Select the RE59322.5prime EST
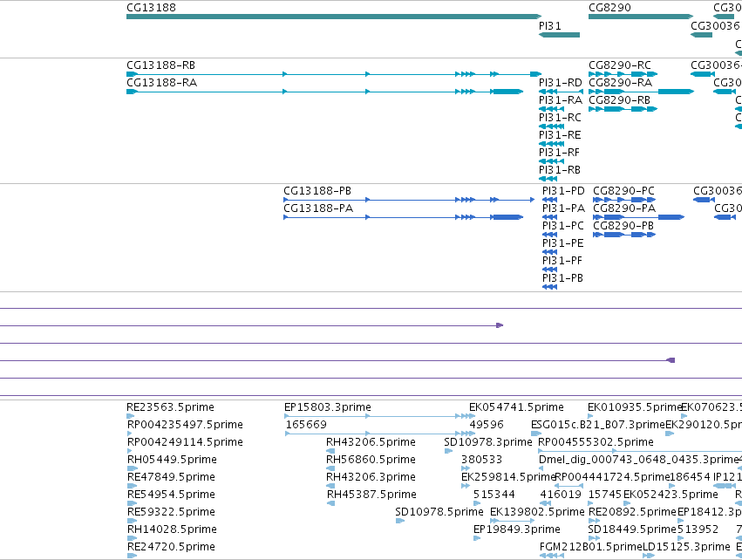 (x=132, y=521)
